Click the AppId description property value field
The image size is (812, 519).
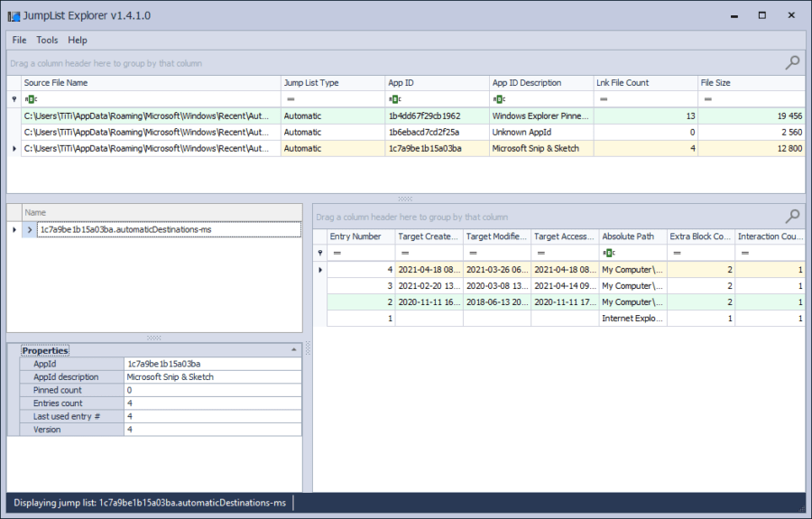212,377
